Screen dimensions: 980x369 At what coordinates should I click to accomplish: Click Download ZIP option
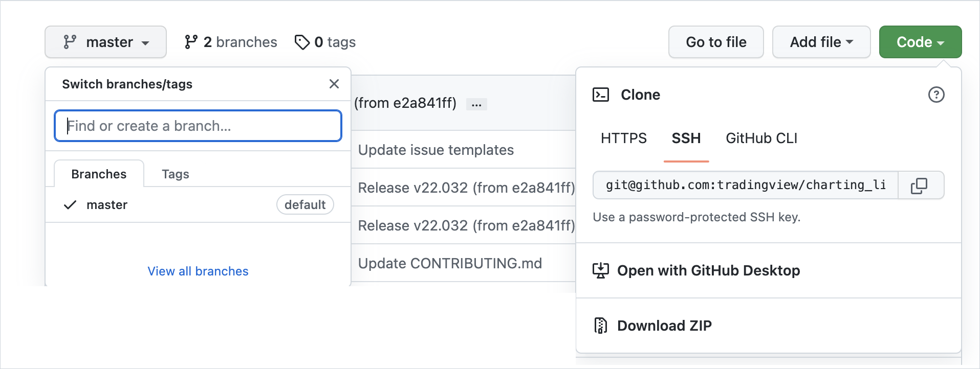point(664,326)
